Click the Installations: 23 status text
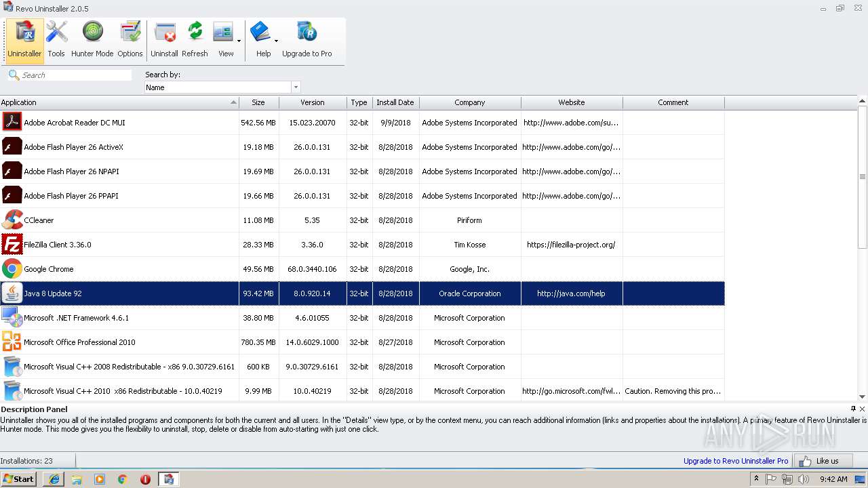This screenshot has height=488, width=868. (x=26, y=461)
